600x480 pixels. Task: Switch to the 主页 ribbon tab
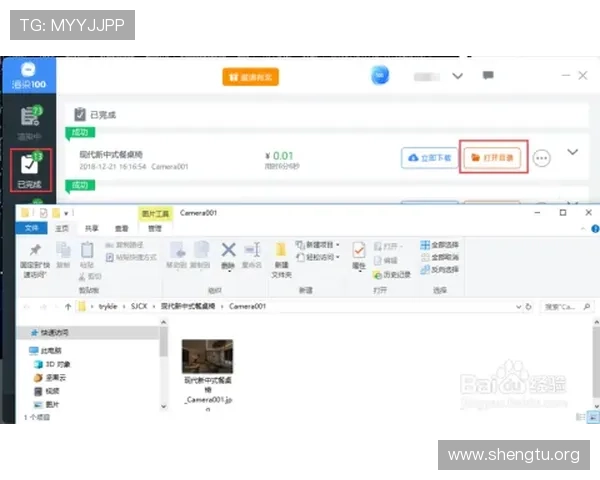coord(62,229)
